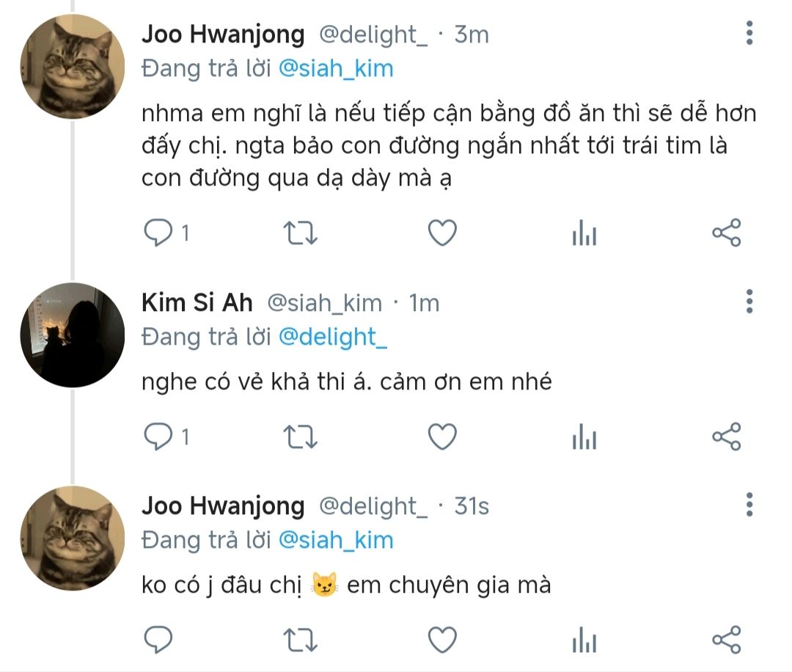The width and height of the screenshot is (792, 672).
Task: Open more options on first tweet
Action: coord(749,34)
